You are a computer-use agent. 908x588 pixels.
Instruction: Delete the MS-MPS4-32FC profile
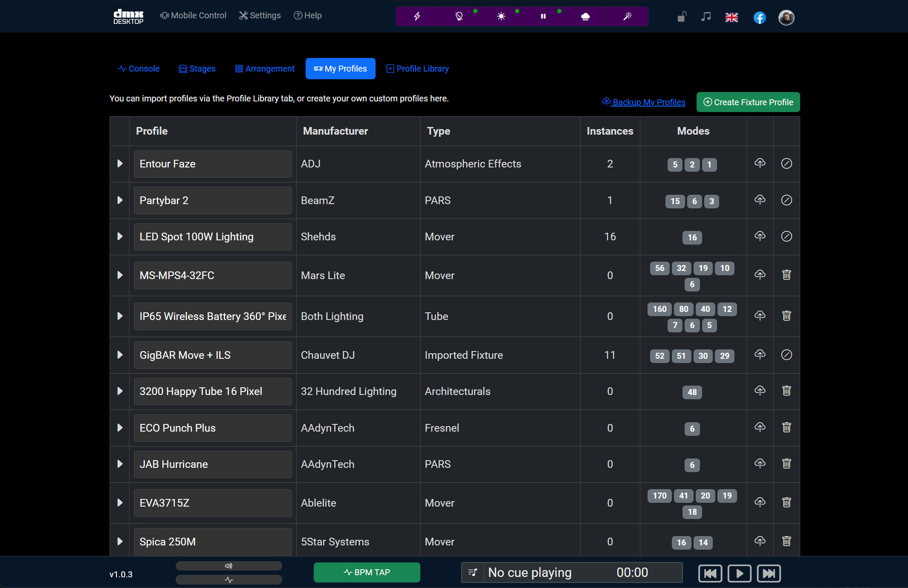coord(787,275)
